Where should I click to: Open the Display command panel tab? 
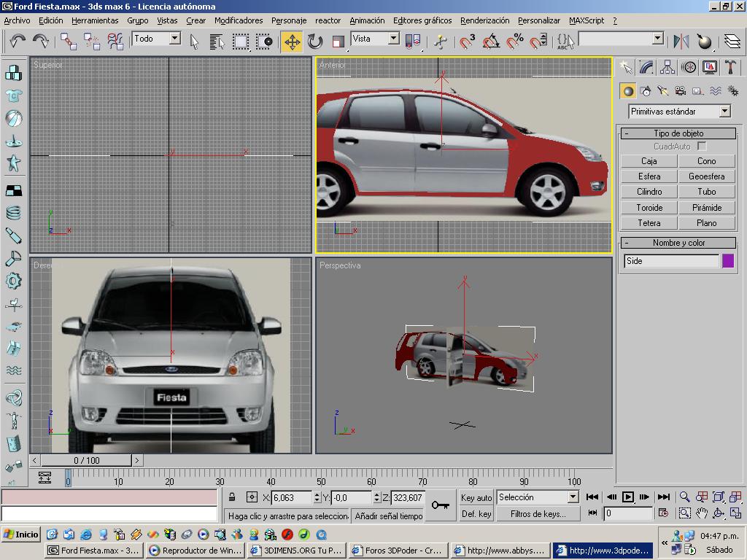click(709, 67)
